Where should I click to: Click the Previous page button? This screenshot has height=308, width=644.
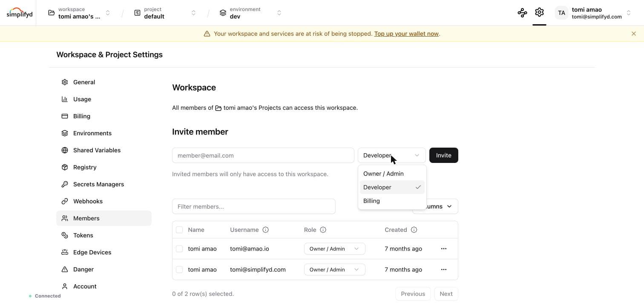pos(413,294)
